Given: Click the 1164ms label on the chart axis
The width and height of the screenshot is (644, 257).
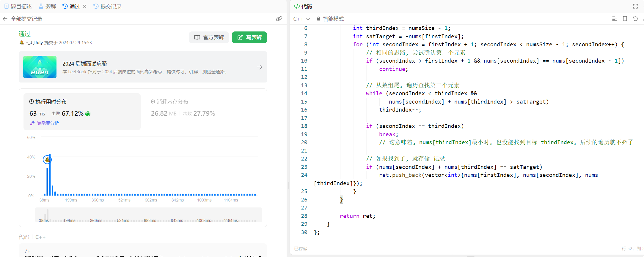Looking at the screenshot, I should 231,200.
